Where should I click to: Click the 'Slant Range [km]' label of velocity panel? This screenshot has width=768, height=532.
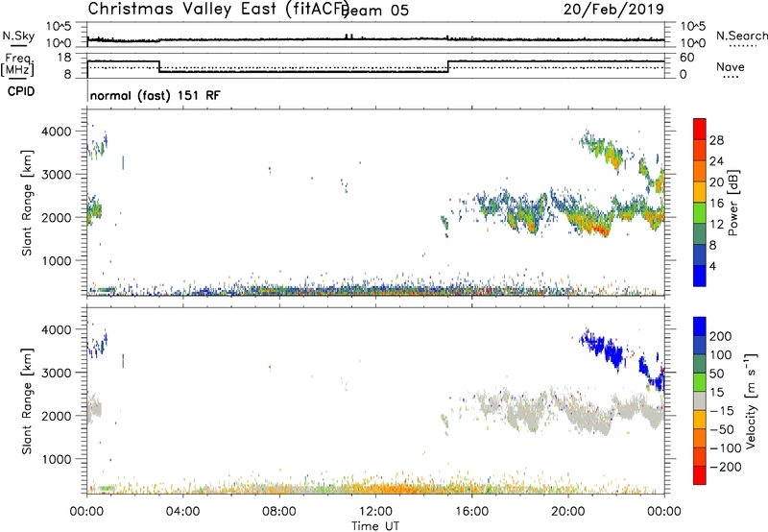[x=27, y=400]
